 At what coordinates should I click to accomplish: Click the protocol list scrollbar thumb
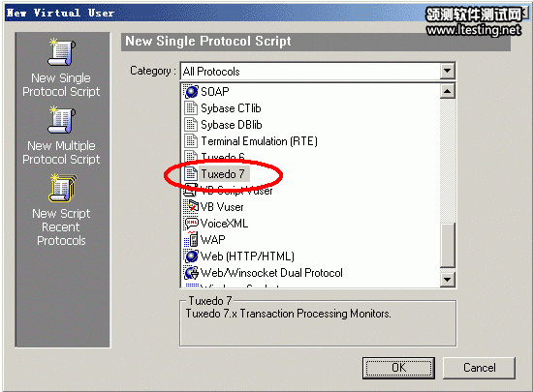448,245
